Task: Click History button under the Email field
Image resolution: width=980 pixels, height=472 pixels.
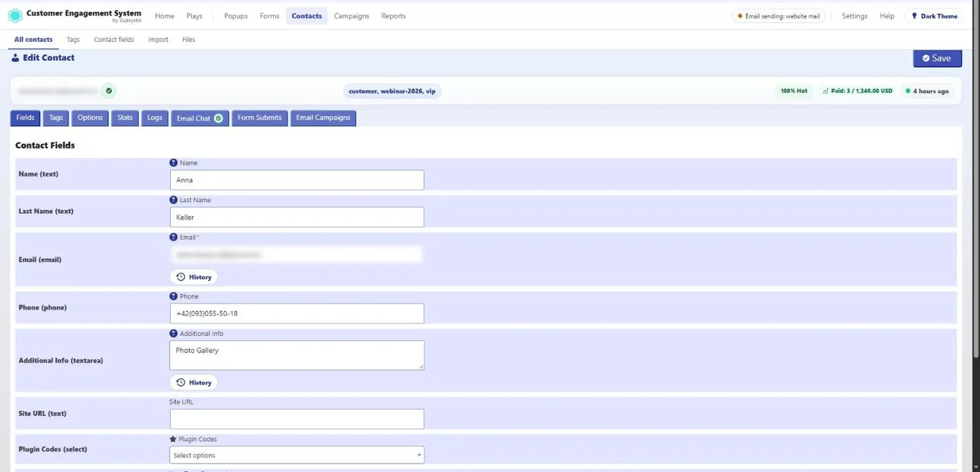Action: point(194,277)
